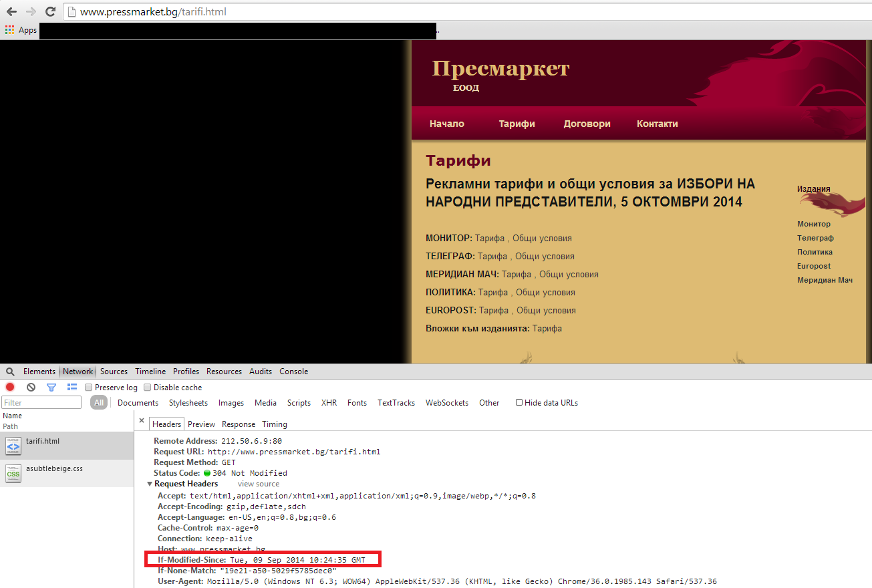This screenshot has height=588, width=872.
Task: Open the Profiles panel
Action: pyautogui.click(x=186, y=372)
